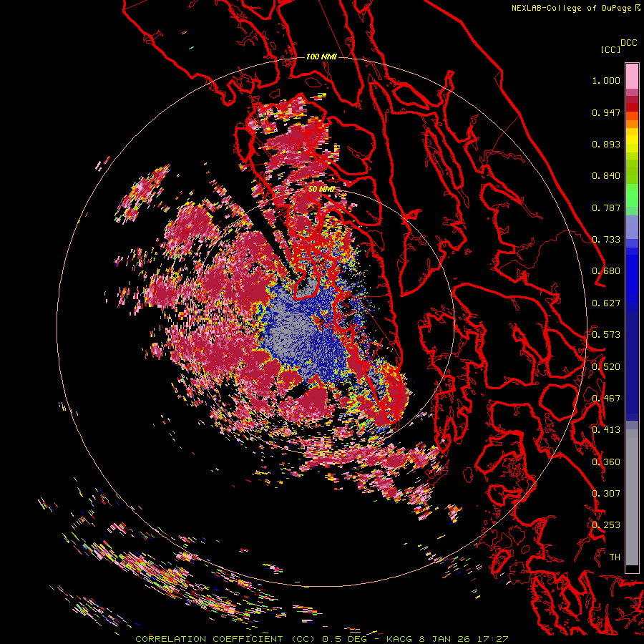Click the 0.680 scale value
Viewport: 644px width, 644px height.
606,271
